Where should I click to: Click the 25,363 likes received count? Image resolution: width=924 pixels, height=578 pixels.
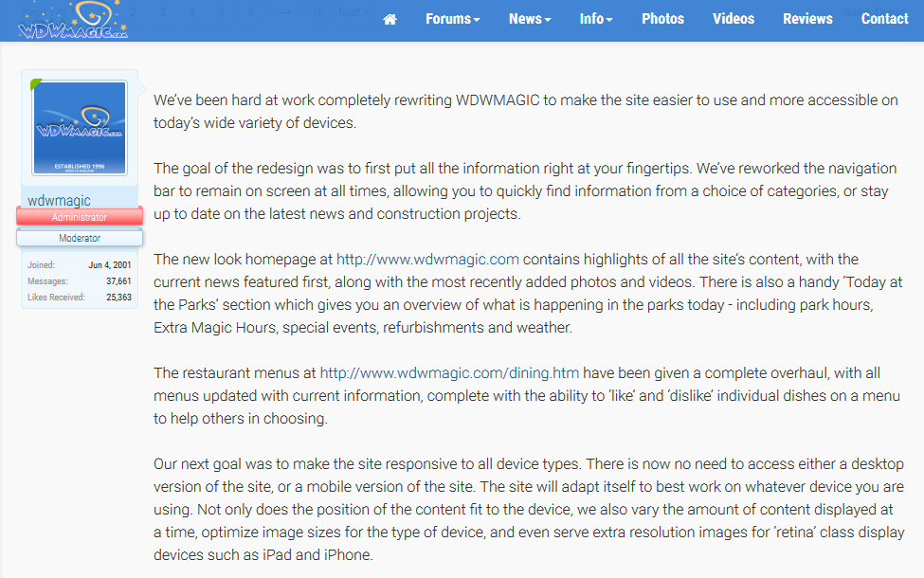point(118,298)
